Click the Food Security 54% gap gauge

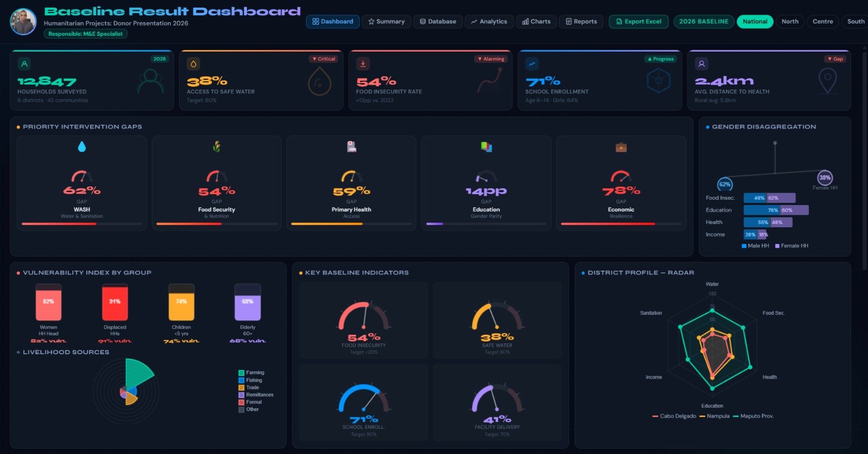pyautogui.click(x=216, y=176)
